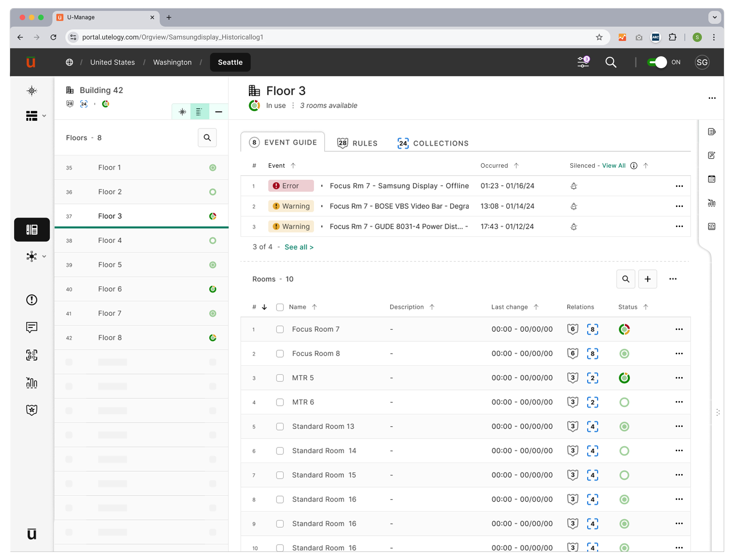Click the global search magnifier in header
The height and width of the screenshot is (560, 734).
pos(611,62)
